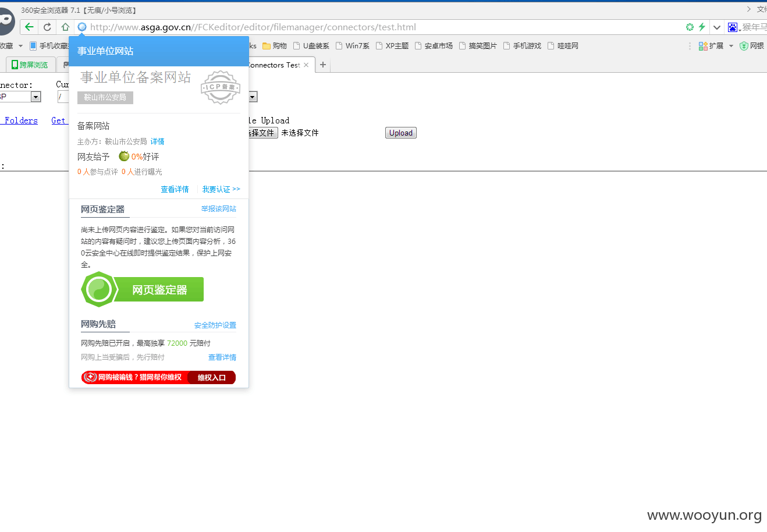Viewport: 767px width, 532px height.
Task: Open the 网银 shield icon
Action: coord(744,46)
